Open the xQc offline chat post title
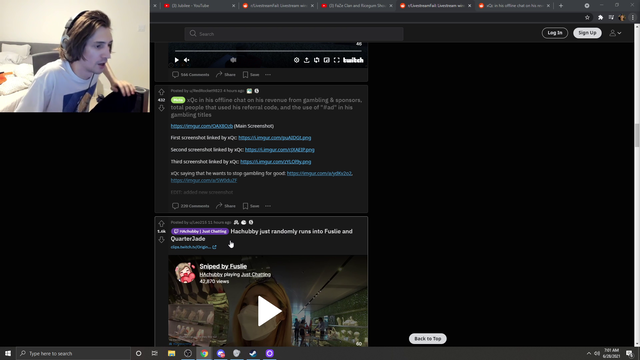Viewport: 640px width, 360px height. click(266, 107)
